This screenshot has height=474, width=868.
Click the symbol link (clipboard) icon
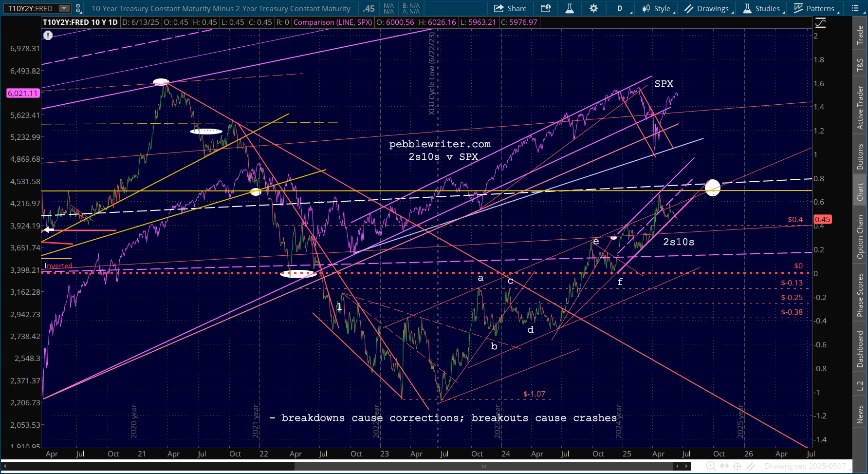(78, 8)
